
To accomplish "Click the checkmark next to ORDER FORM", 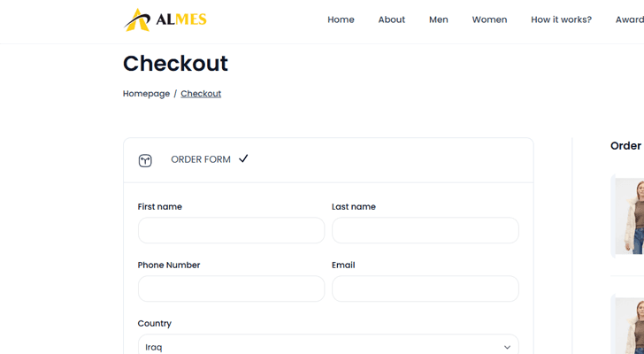I will [x=243, y=158].
